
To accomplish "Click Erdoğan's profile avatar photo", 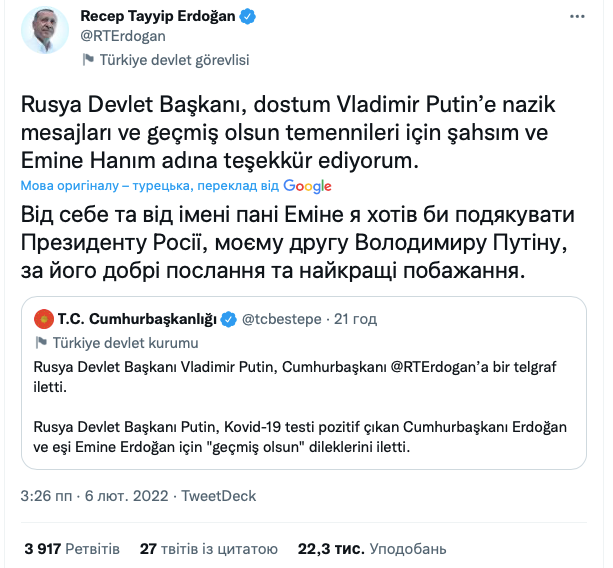I will click(44, 30).
